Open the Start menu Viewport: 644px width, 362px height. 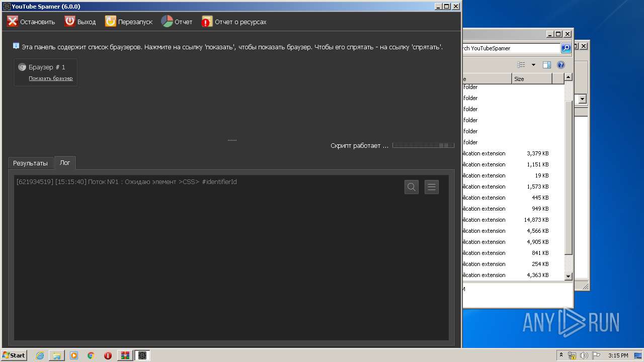(14, 355)
